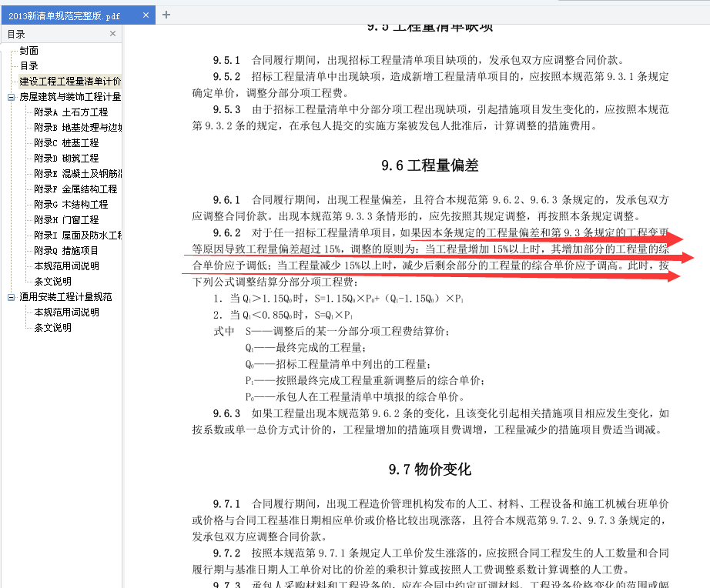Image resolution: width=710 pixels, height=588 pixels.
Task: Close the 目录 sidebar panel
Action: pyautogui.click(x=112, y=34)
